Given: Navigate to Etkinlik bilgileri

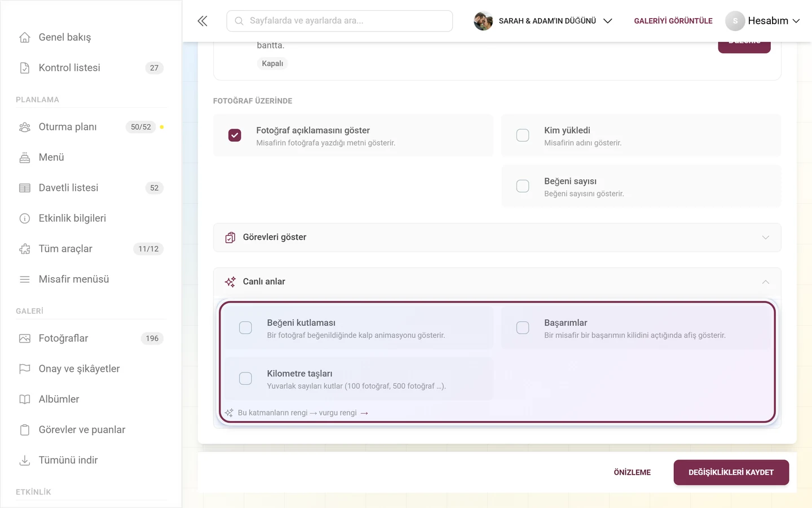Looking at the screenshot, I should click(91, 218).
